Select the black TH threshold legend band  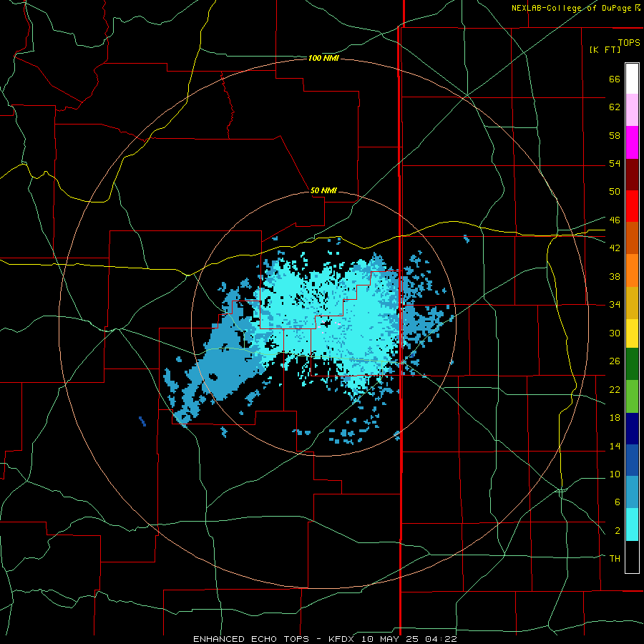click(632, 557)
